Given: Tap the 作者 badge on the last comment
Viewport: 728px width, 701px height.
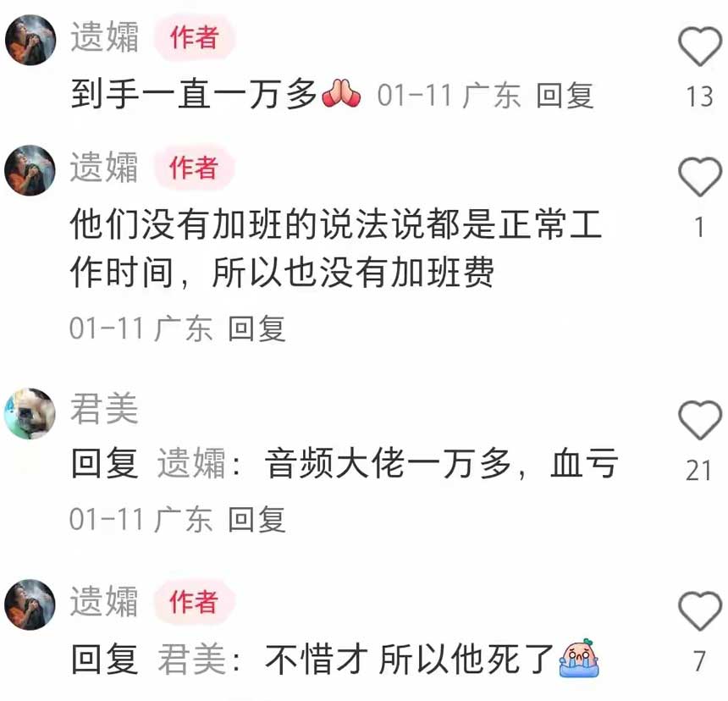Looking at the screenshot, I should [195, 602].
